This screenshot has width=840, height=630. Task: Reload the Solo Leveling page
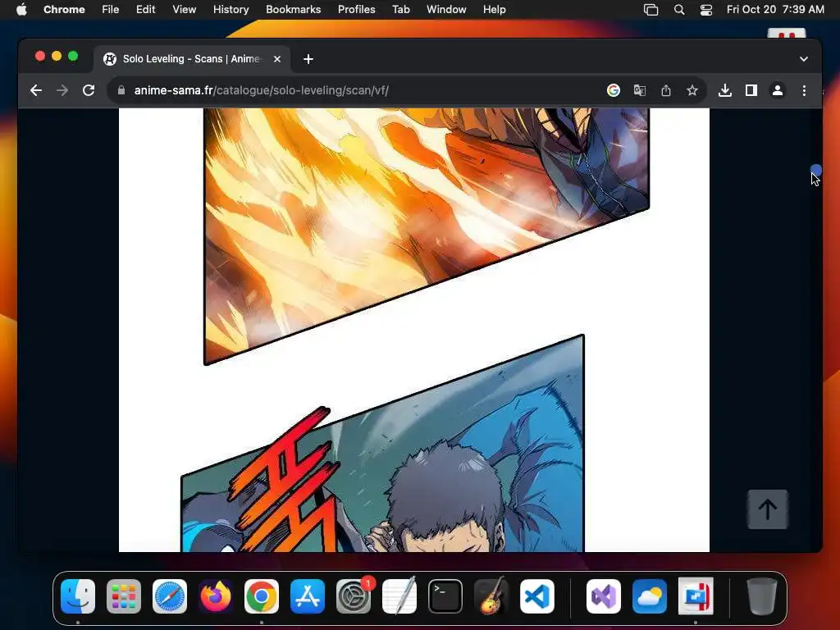(89, 90)
